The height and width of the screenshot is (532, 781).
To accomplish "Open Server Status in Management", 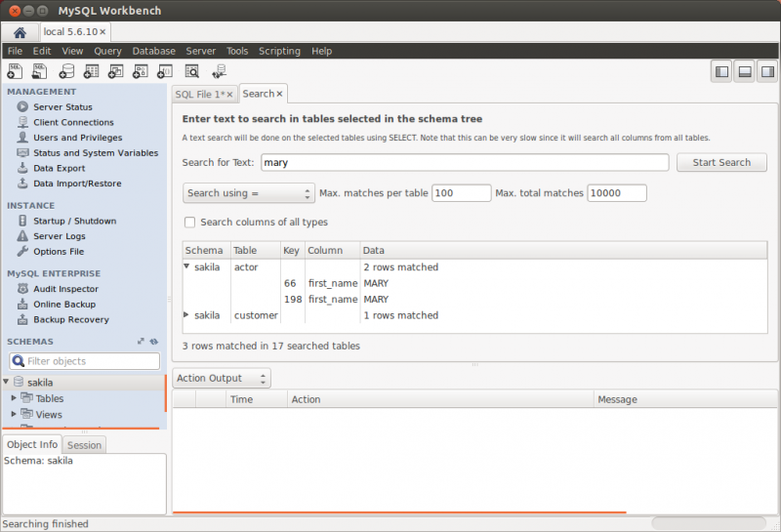I will (x=62, y=107).
